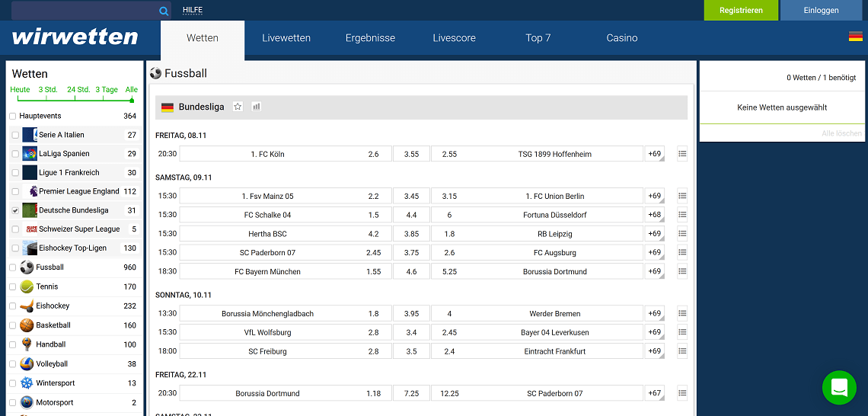The height and width of the screenshot is (416, 868).
Task: Expand +69 markets for Hertha vs Leipzig
Action: click(654, 234)
